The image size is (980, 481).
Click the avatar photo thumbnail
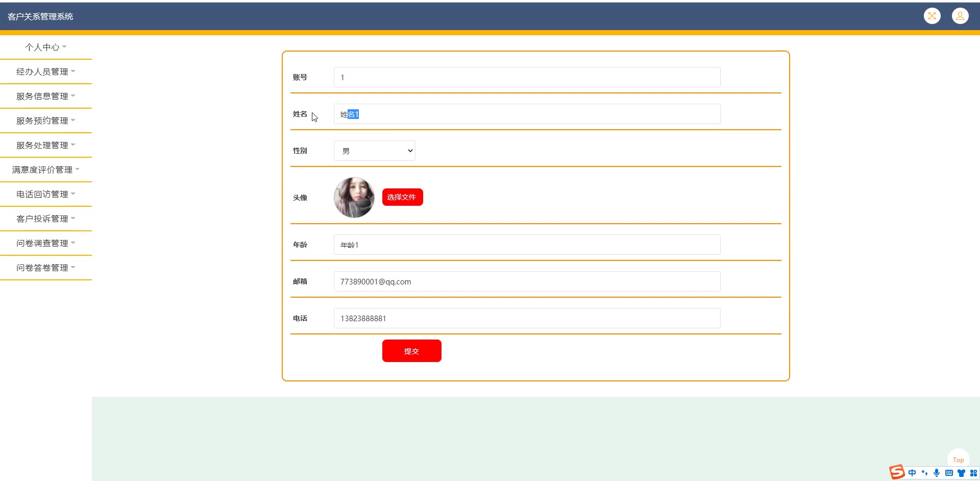coord(354,198)
